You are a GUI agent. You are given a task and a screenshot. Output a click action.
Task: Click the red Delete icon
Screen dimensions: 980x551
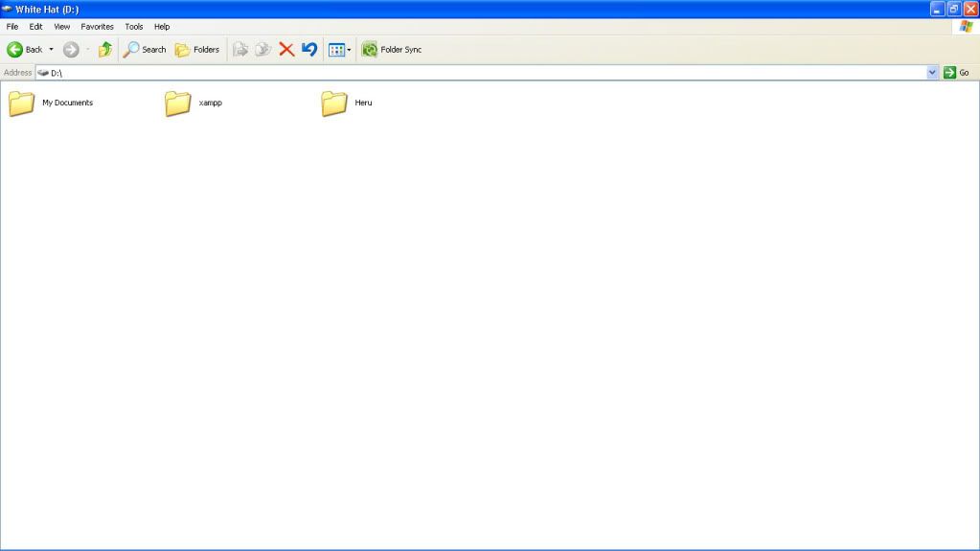[286, 50]
